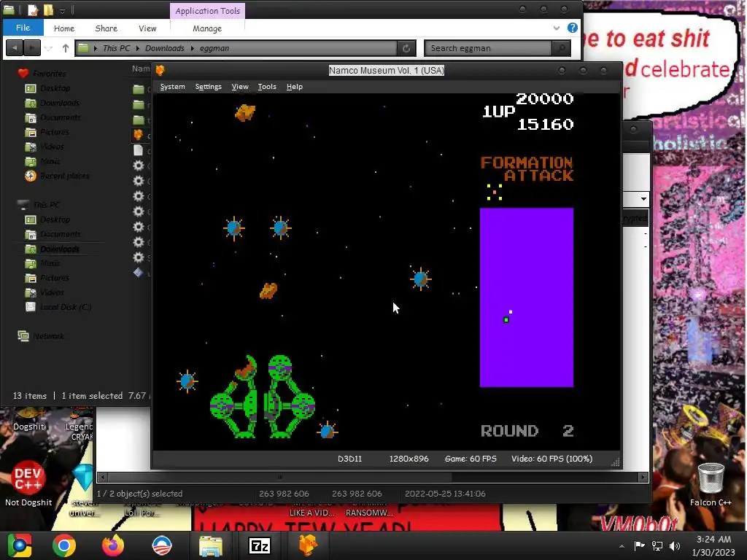Viewport: 747px width, 560px height.
Task: Open File Explorer from the taskbar
Action: click(211, 546)
